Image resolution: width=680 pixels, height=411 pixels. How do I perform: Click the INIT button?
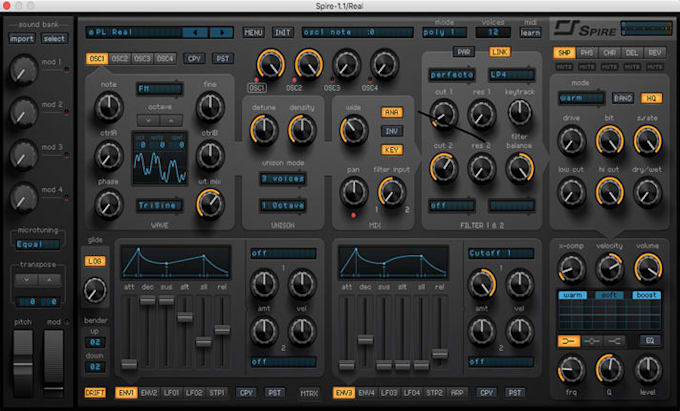point(283,32)
